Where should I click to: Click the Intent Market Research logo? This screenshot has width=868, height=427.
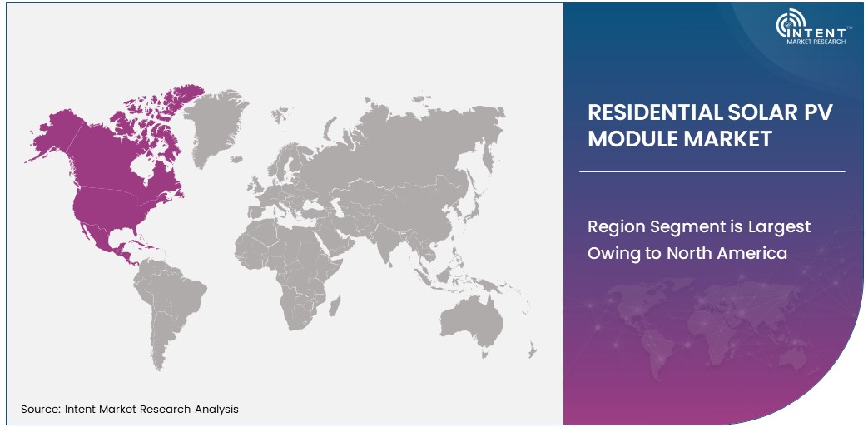pyautogui.click(x=814, y=27)
